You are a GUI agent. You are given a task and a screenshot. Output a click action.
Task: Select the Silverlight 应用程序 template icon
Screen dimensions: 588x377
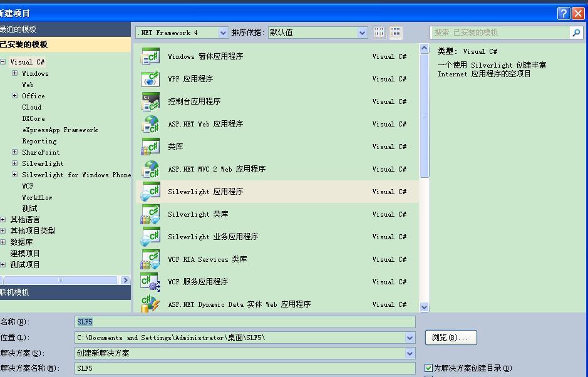click(x=150, y=191)
